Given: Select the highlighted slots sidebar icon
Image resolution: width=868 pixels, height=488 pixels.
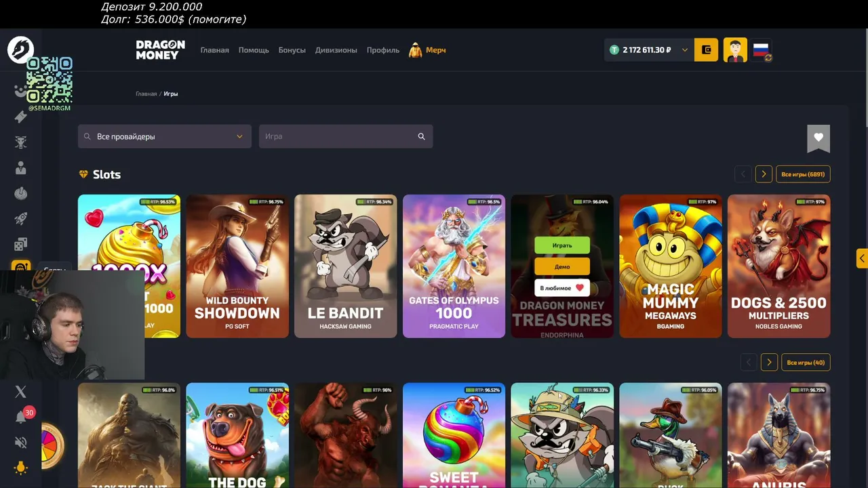Looking at the screenshot, I should coord(21,266).
